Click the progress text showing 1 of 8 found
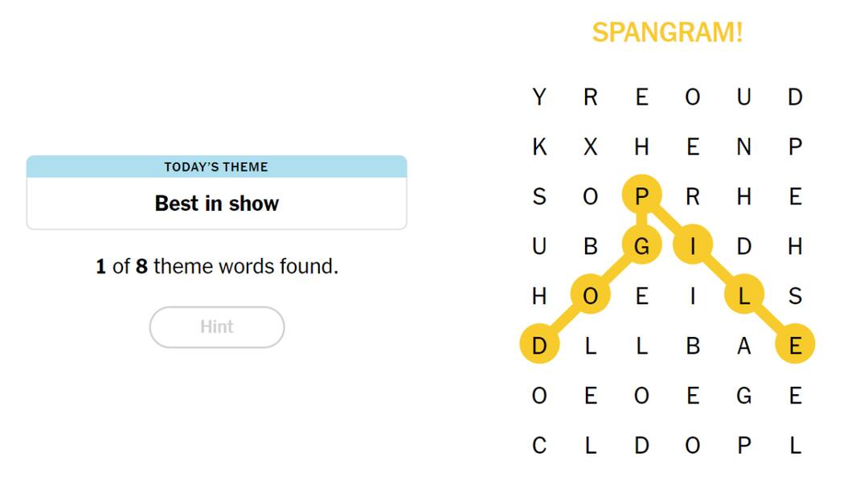The height and width of the screenshot is (489, 868). pyautogui.click(x=216, y=265)
